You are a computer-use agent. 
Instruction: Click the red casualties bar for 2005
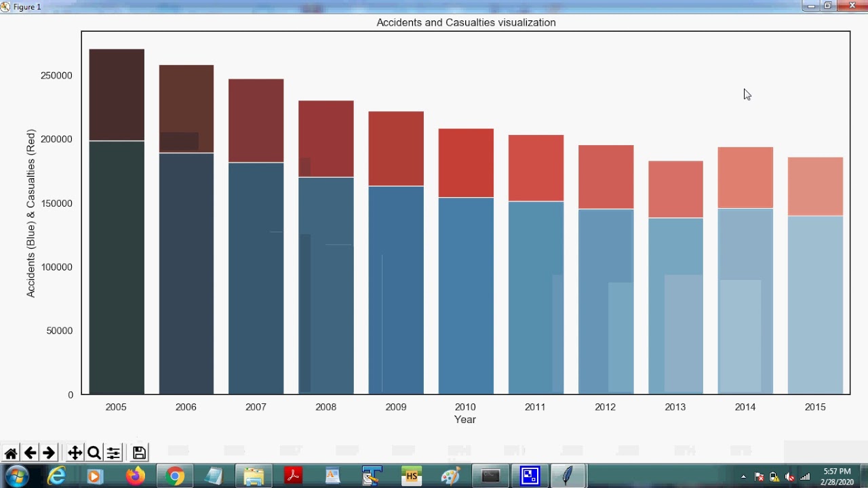(117, 95)
